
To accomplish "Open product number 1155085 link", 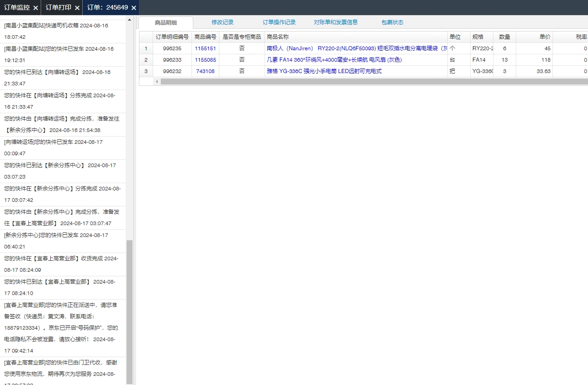I will click(205, 59).
